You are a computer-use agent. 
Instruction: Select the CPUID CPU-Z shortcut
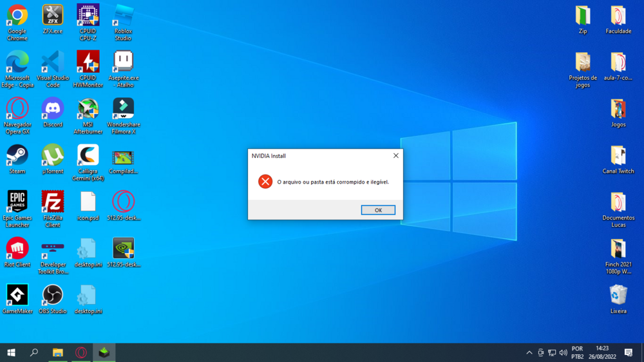[x=88, y=23]
